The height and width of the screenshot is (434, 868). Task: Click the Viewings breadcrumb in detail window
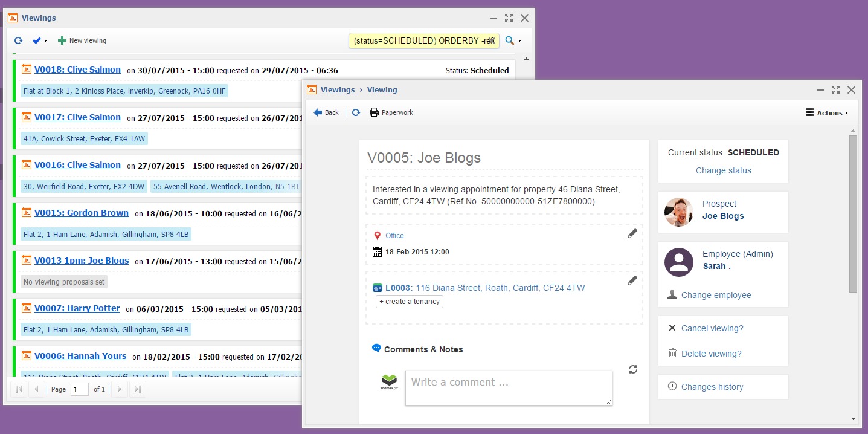coord(338,89)
